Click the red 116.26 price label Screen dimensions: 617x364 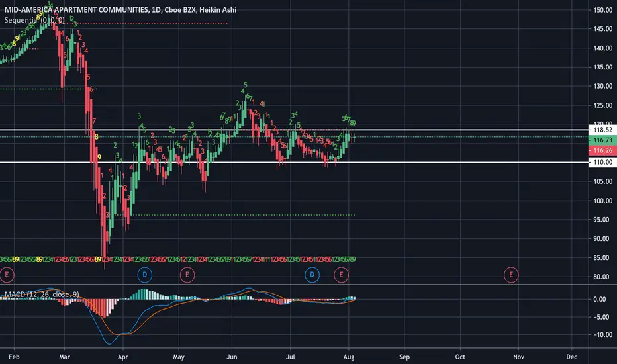pyautogui.click(x=602, y=150)
